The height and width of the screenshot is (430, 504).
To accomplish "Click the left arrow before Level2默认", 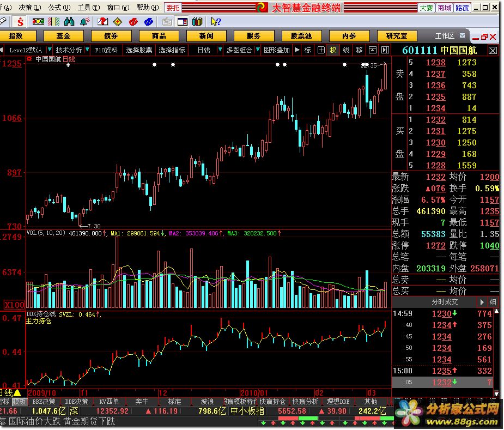I will coord(2,50).
